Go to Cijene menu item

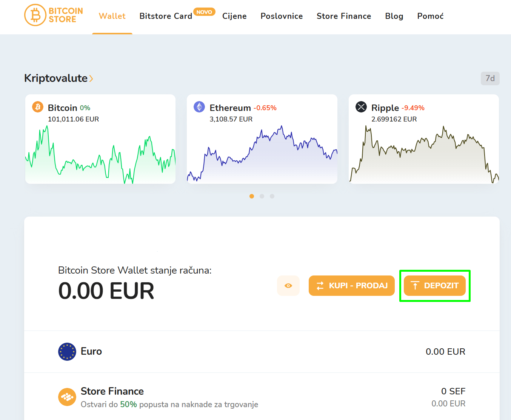234,16
